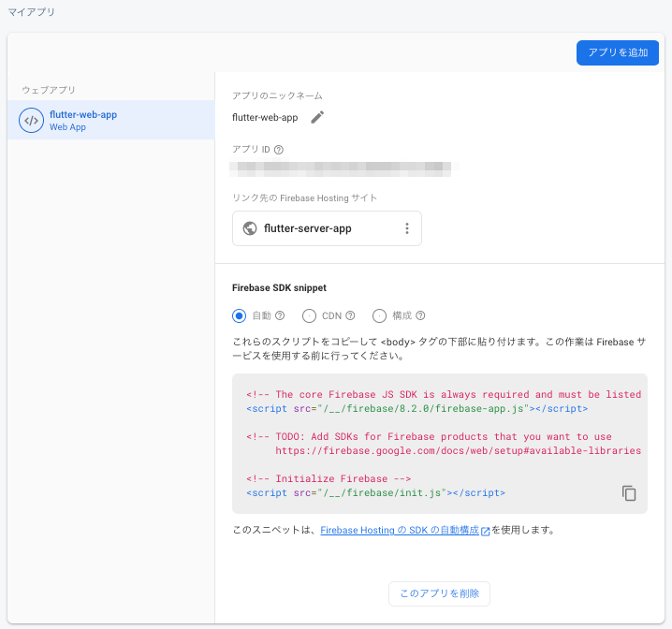Click the このアプリを削除 button
672x629 pixels.
tap(439, 593)
